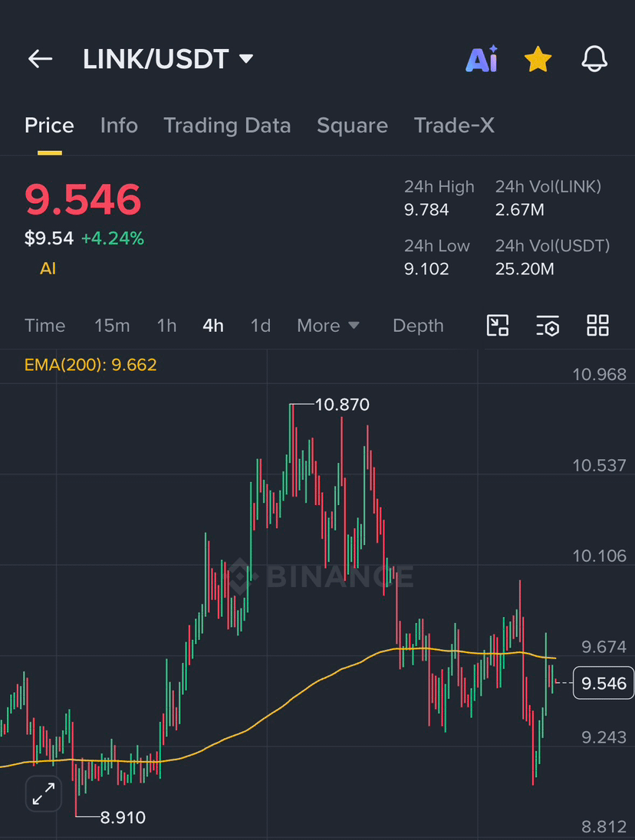Open the Trading Data tab
Viewport: 635px width, 840px height.
point(227,126)
